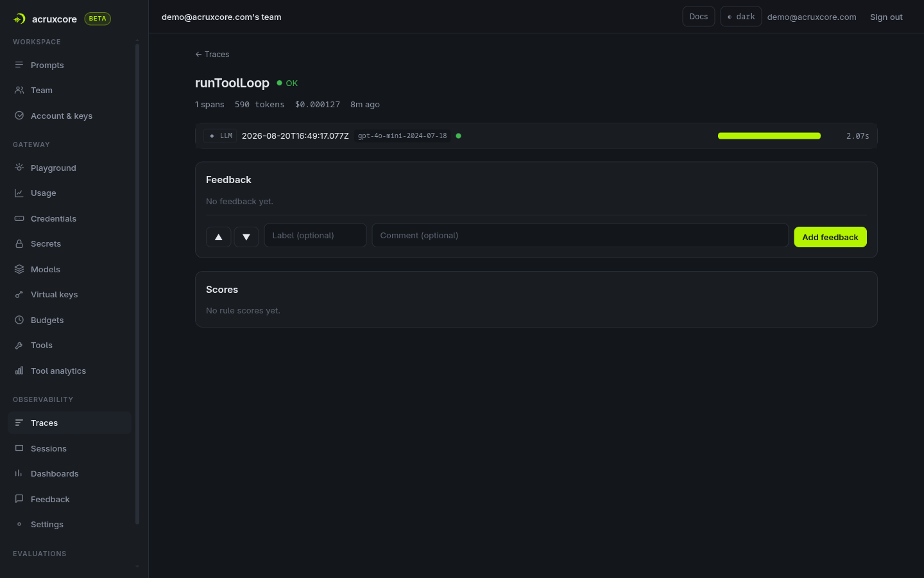Click the sidebar vertical scrollbar

(x=137, y=284)
